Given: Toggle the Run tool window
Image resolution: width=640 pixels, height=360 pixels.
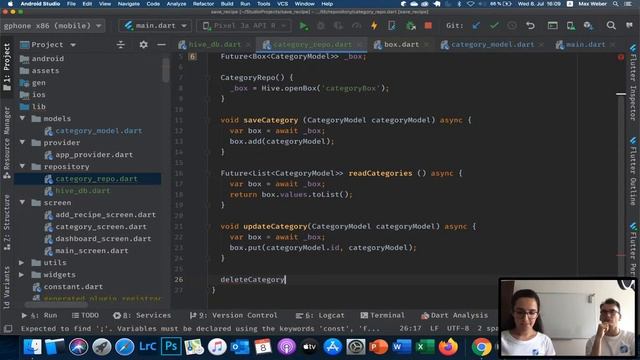Looking at the screenshot, I should pyautogui.click(x=39, y=316).
